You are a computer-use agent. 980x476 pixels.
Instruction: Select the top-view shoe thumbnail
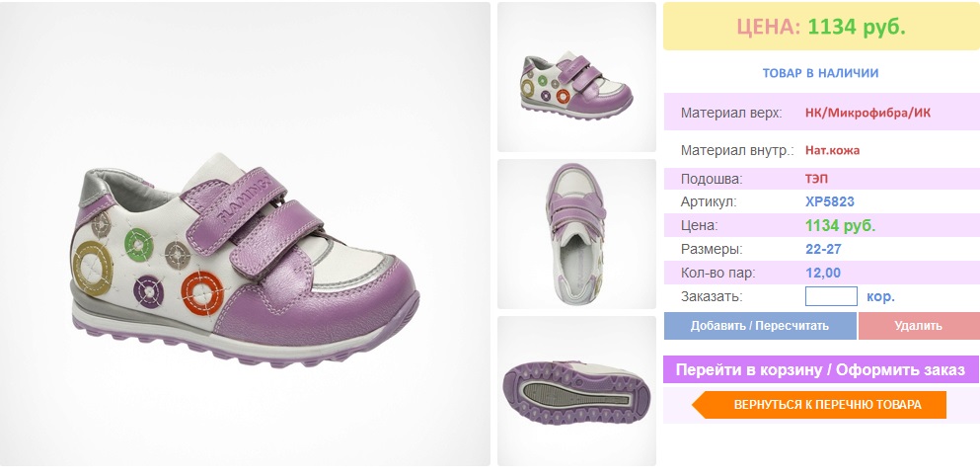tap(576, 234)
